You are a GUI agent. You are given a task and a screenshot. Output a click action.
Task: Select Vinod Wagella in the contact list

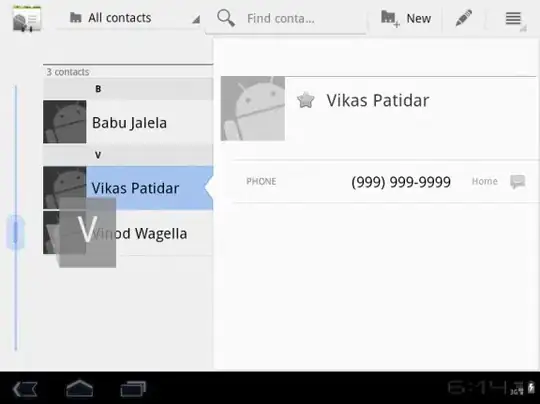(128, 233)
